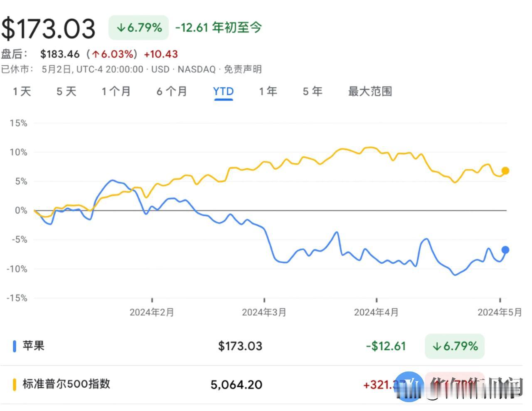Viewport: 532px width, 411px height.
Task: Click the 10% y-axis label
Action: coord(18,152)
